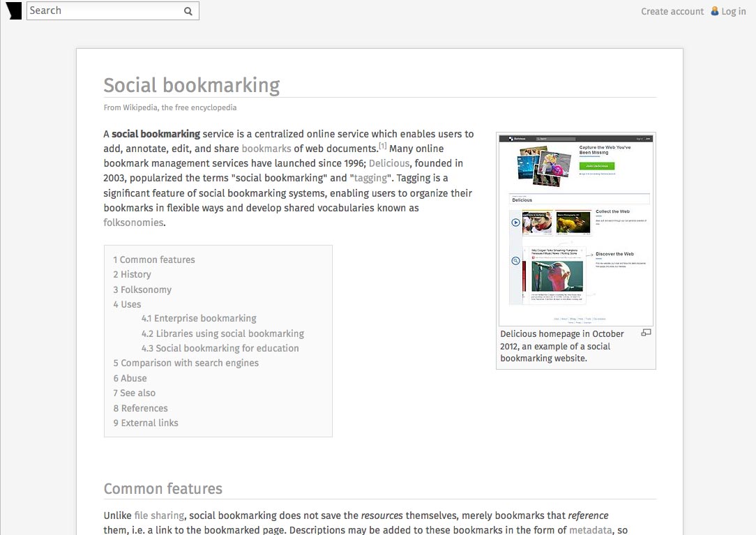Click the enlarge icon under Delicious thumbnail
The image size is (756, 535).
point(646,333)
